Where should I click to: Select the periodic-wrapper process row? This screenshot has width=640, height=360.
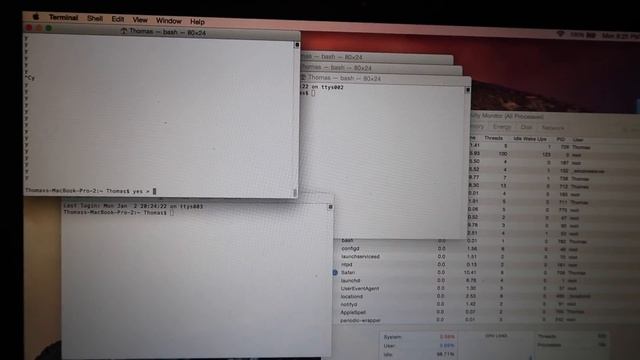[x=487, y=320]
